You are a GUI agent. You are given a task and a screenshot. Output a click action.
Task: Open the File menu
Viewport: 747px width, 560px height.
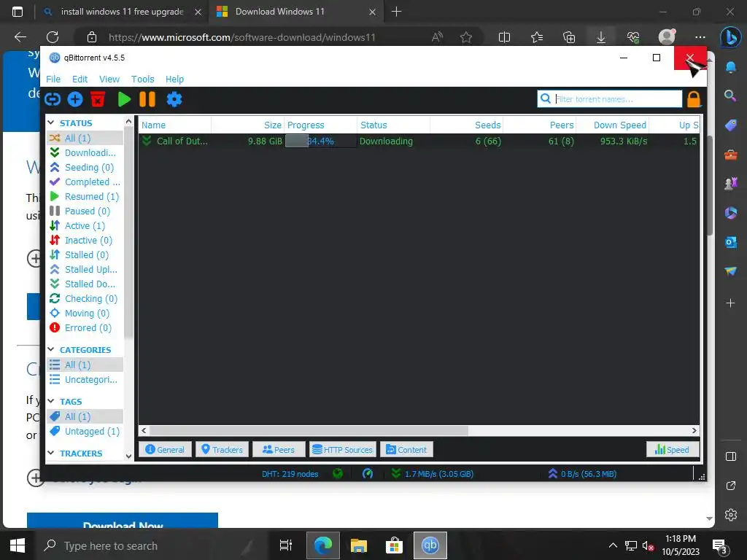pyautogui.click(x=53, y=79)
